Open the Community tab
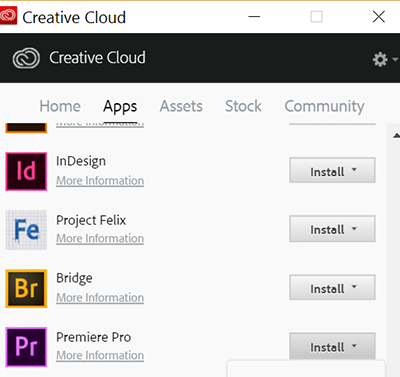 (x=324, y=107)
